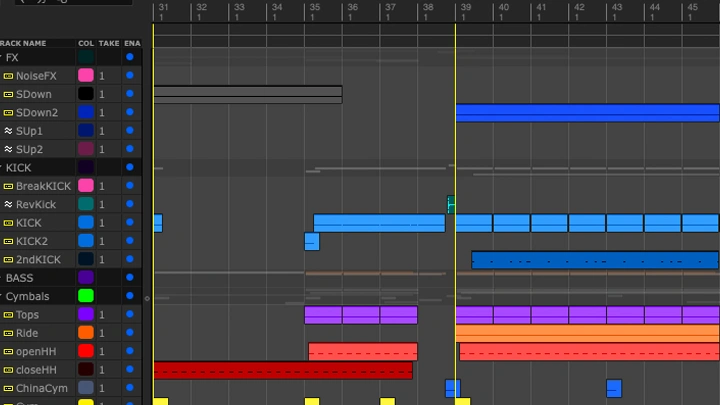Screen dimensions: 720x405
Task: Open the red openHH color swatch
Action: point(86,351)
